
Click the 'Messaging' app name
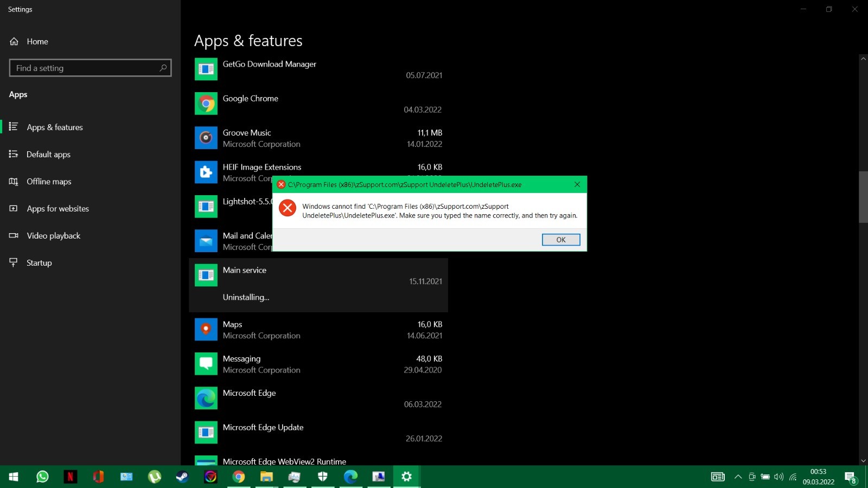241,359
